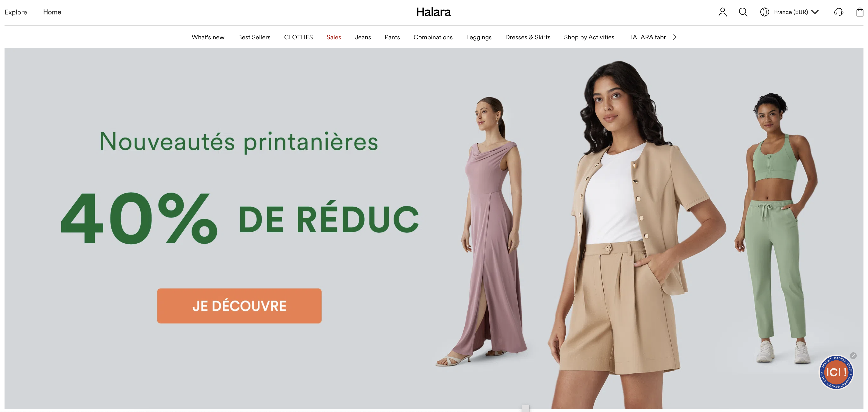Switch to the Explore tab
This screenshot has height=412, width=868.
click(x=16, y=12)
